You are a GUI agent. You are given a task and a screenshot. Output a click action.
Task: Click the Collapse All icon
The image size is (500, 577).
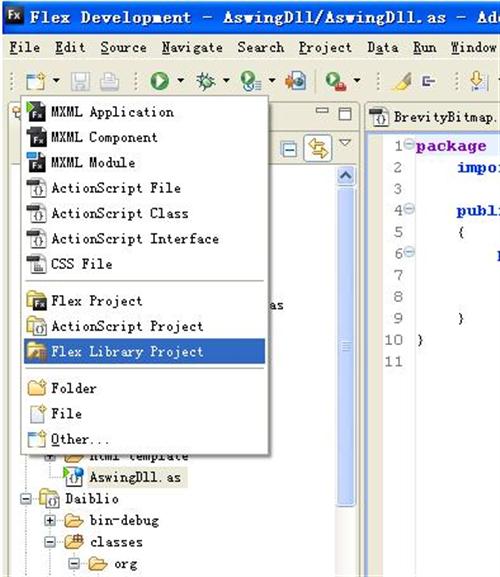289,149
